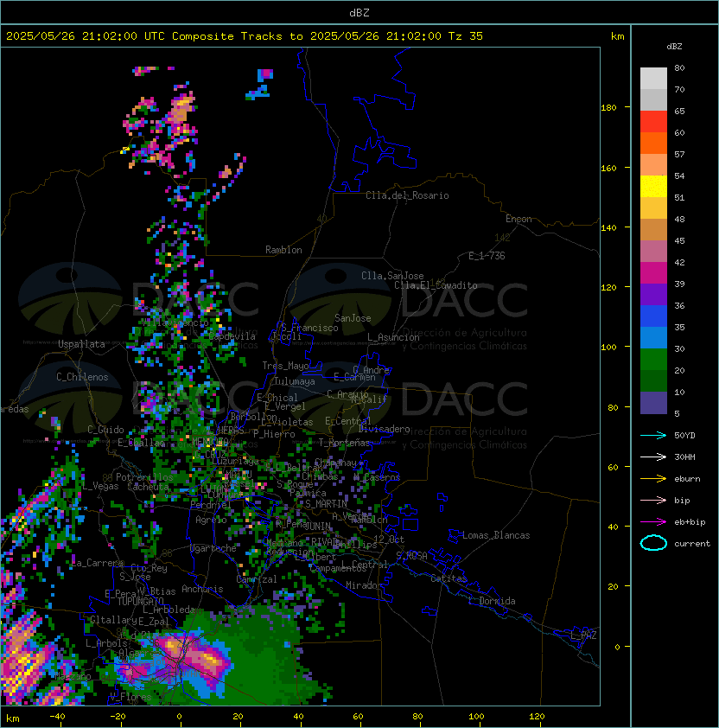Pick the purple 36-39 dBZ swatch
This screenshot has height=728, width=719.
pos(653,295)
